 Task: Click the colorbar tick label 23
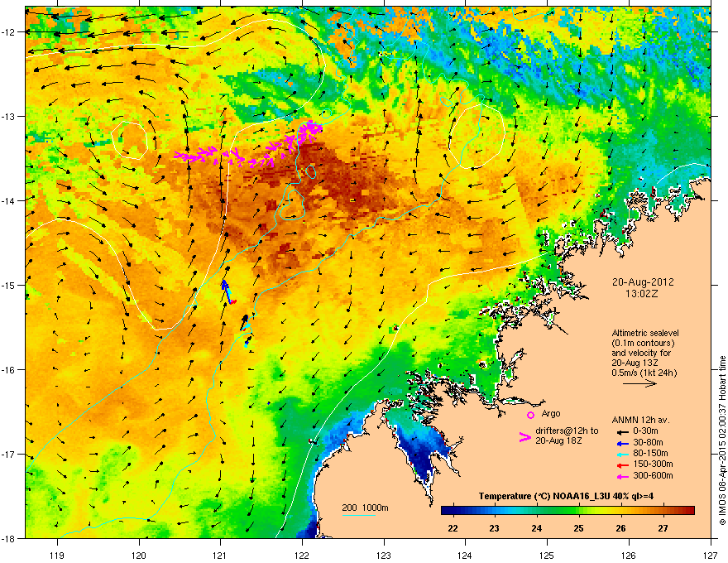click(x=495, y=528)
